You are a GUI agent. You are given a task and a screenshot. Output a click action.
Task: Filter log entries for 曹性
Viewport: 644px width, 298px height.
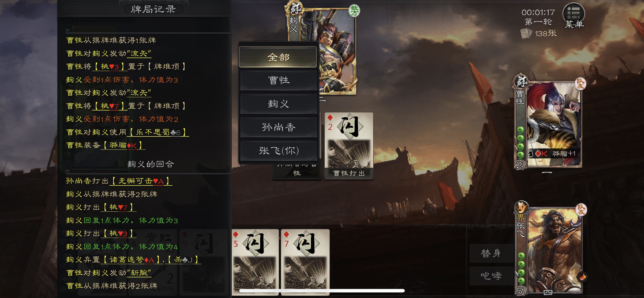(278, 80)
